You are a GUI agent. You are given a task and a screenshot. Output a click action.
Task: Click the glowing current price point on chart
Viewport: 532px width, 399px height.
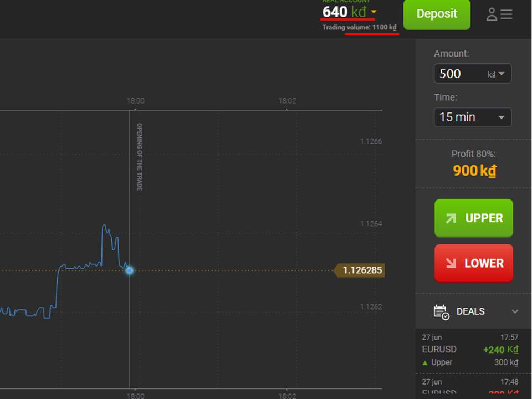coord(129,270)
